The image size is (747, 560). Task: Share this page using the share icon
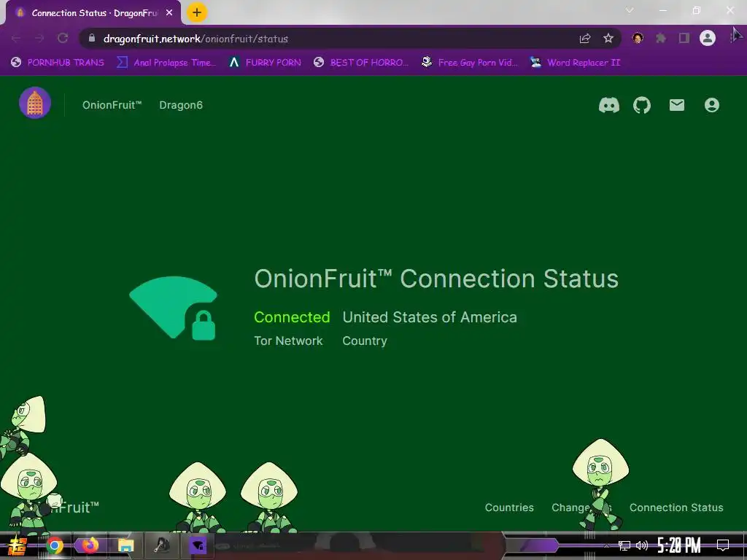[585, 39]
